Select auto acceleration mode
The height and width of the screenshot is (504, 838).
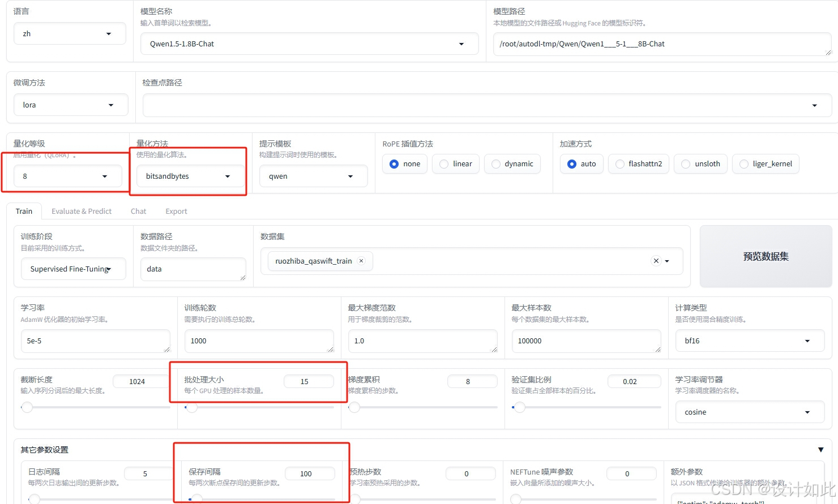tap(582, 164)
